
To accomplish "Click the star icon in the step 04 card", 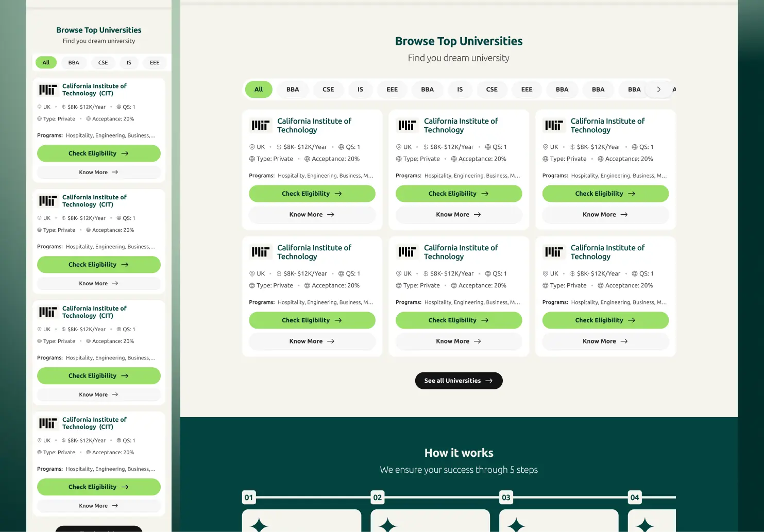I will 644,525.
